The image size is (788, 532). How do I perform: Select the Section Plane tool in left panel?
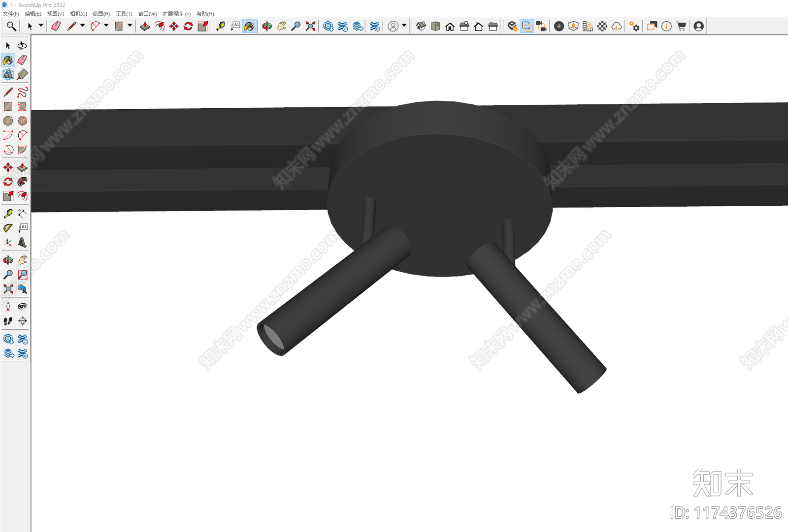[x=22, y=321]
